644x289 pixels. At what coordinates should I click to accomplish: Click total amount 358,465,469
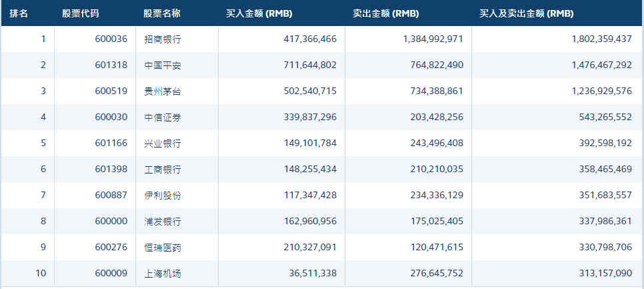pos(605,169)
